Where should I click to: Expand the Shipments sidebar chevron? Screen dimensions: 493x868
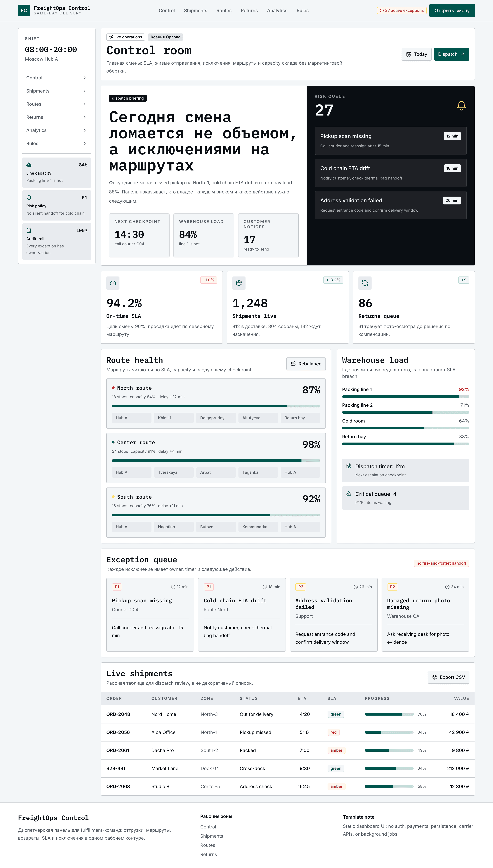pyautogui.click(x=85, y=91)
